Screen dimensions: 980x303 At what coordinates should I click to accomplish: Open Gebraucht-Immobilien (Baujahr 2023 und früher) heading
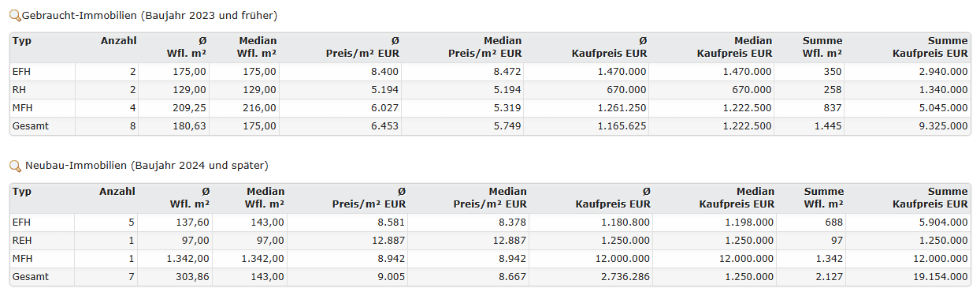click(x=149, y=16)
